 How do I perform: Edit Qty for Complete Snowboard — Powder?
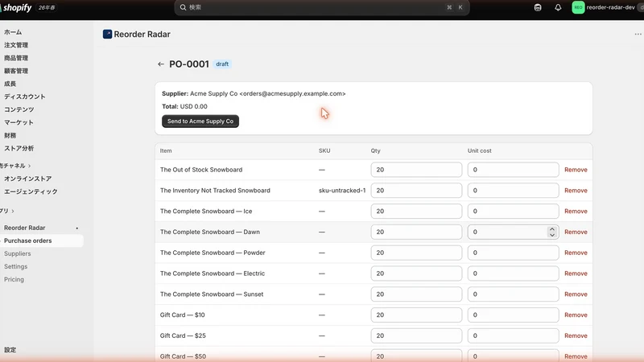tap(416, 253)
